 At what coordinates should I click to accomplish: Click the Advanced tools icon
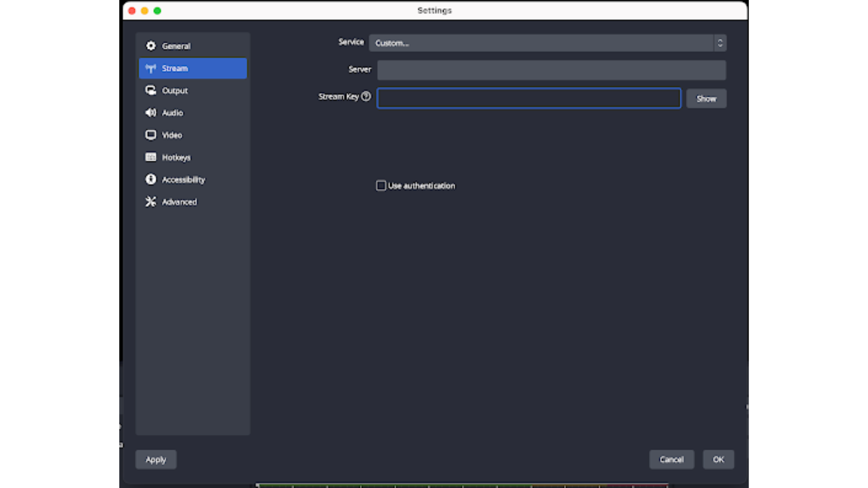pos(151,202)
